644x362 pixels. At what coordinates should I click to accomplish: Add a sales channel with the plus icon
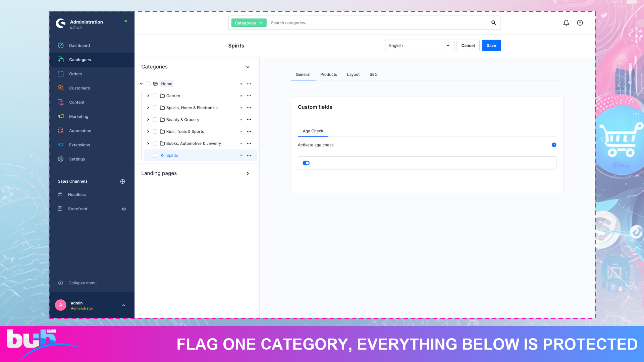(123, 181)
